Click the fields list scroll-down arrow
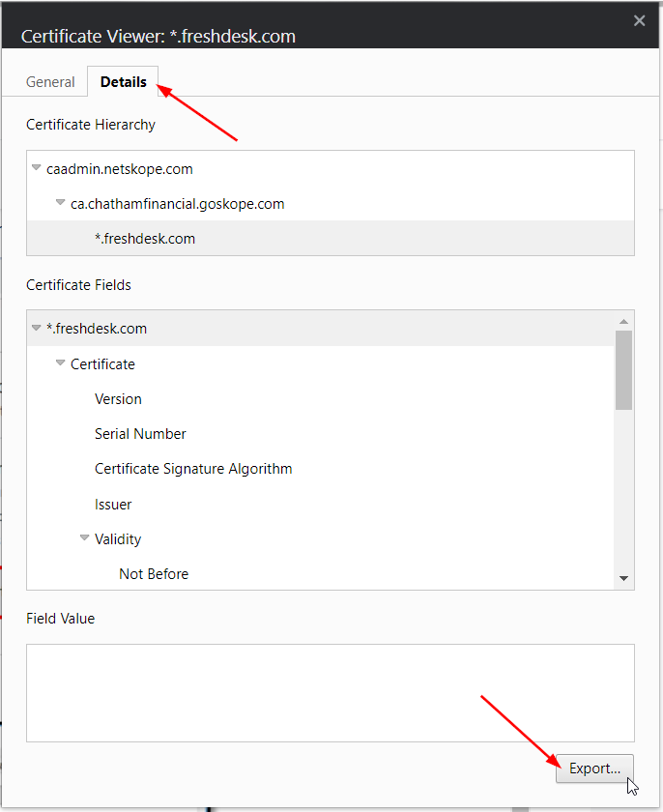The width and height of the screenshot is (663, 812). click(x=623, y=578)
